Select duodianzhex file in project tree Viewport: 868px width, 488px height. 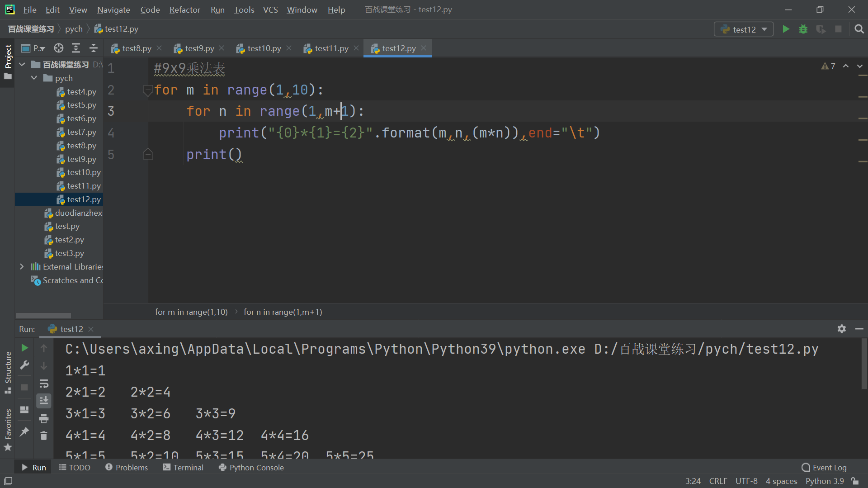click(73, 213)
